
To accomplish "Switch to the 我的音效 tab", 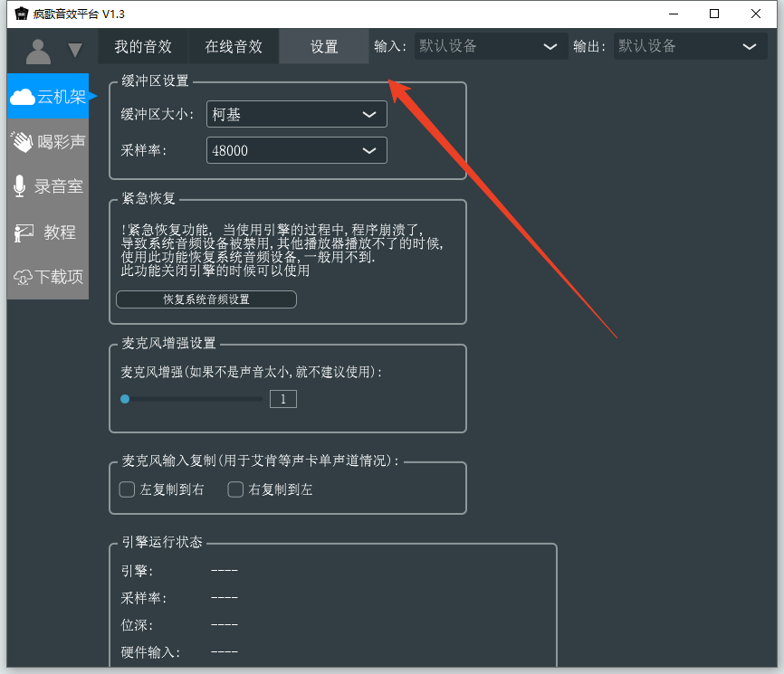I will 142,46.
